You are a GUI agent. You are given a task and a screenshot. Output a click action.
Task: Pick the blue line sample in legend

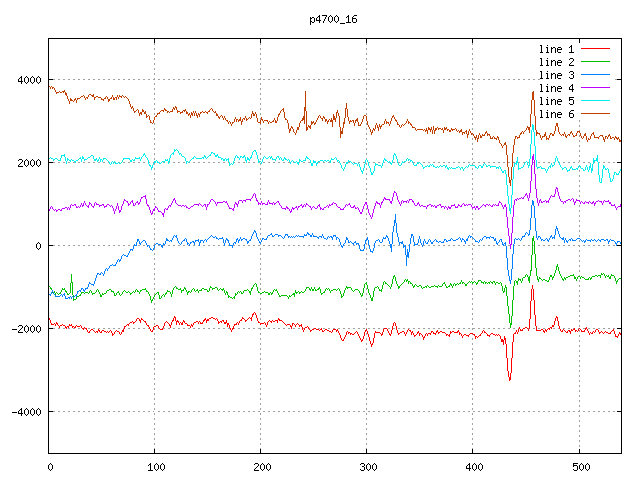(x=595, y=75)
